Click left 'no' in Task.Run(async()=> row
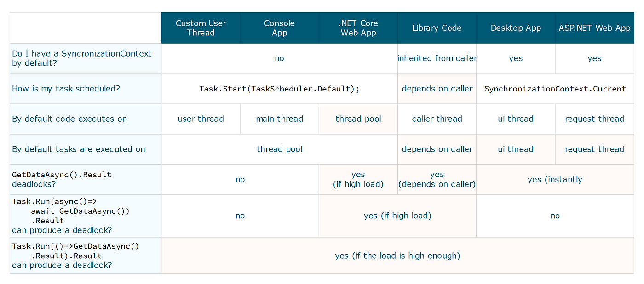 [240, 216]
